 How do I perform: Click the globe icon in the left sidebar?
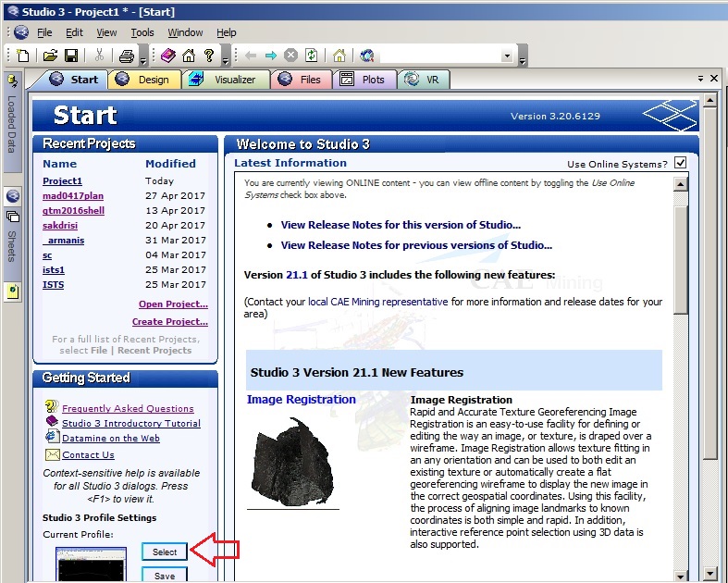tap(13, 196)
